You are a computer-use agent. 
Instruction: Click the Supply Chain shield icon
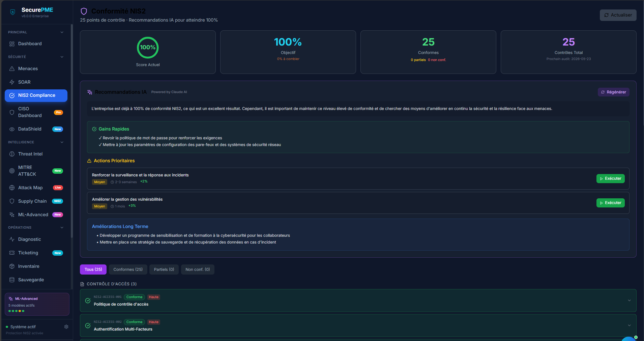click(x=12, y=201)
